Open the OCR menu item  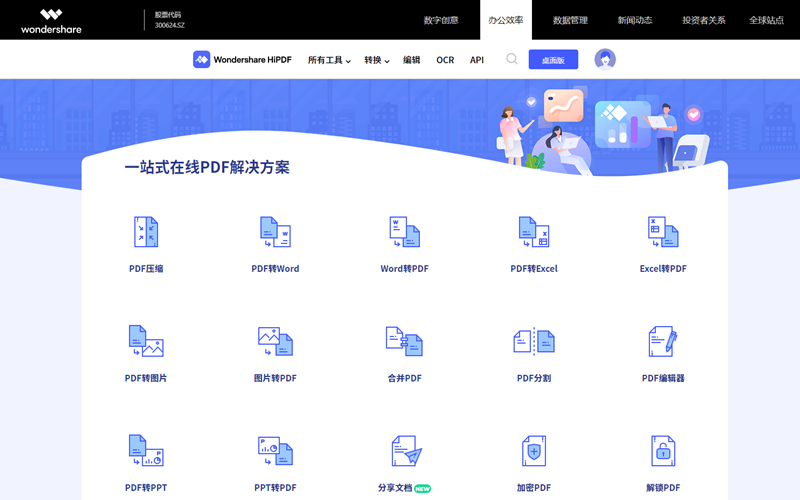click(x=445, y=60)
